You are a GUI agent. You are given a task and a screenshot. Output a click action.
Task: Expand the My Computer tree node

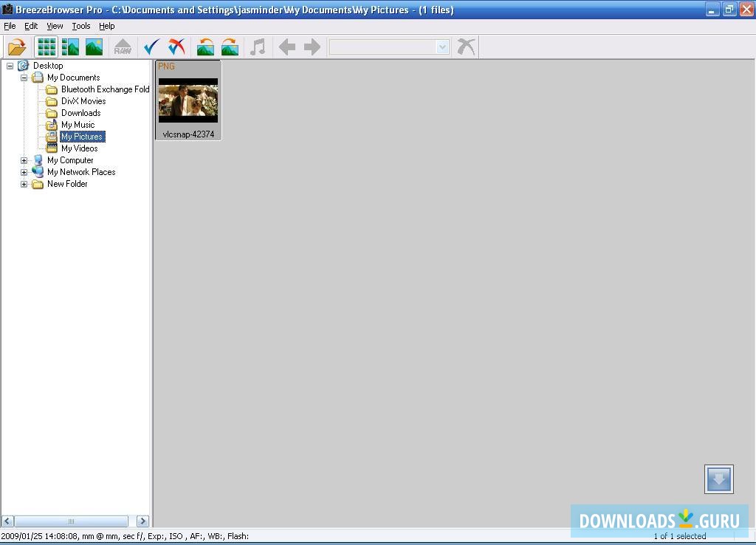point(23,160)
